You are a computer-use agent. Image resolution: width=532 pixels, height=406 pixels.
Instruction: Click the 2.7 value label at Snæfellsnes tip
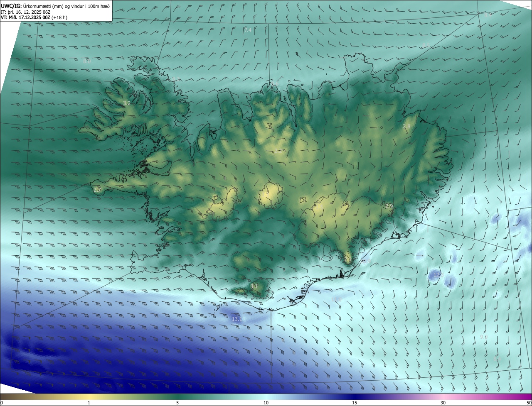click(97, 189)
